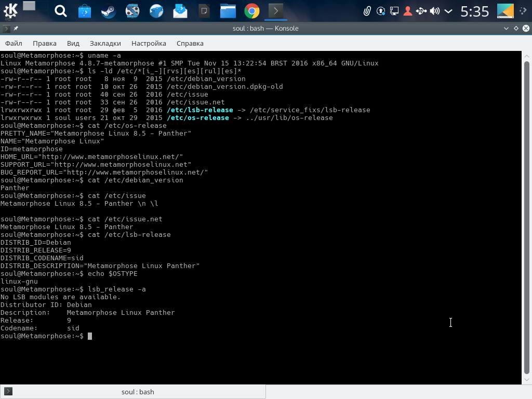
Task: Select the 'soul : bash' terminal tab
Action: [132, 392]
